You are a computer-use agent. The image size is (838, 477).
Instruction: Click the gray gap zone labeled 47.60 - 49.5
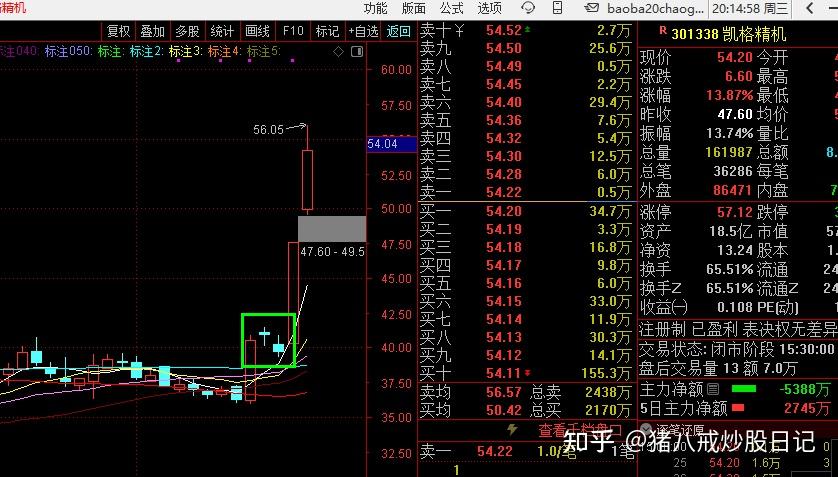coord(332,229)
